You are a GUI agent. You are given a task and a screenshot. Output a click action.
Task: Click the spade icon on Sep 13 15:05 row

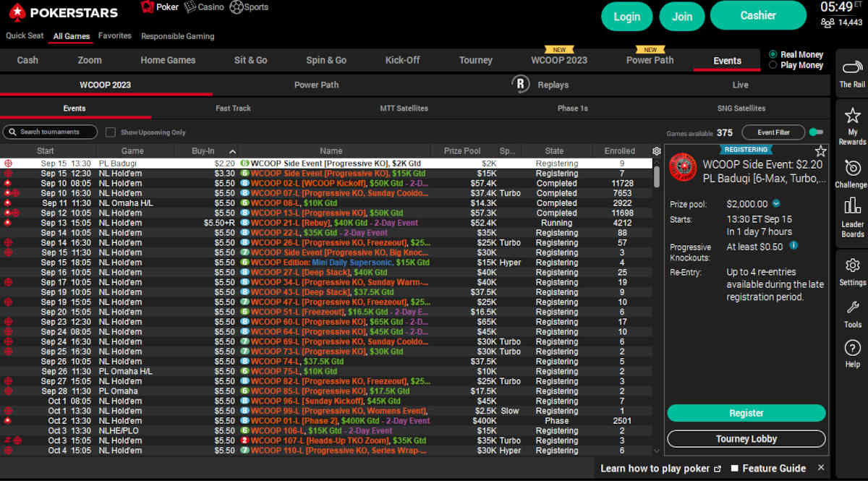pyautogui.click(x=8, y=223)
